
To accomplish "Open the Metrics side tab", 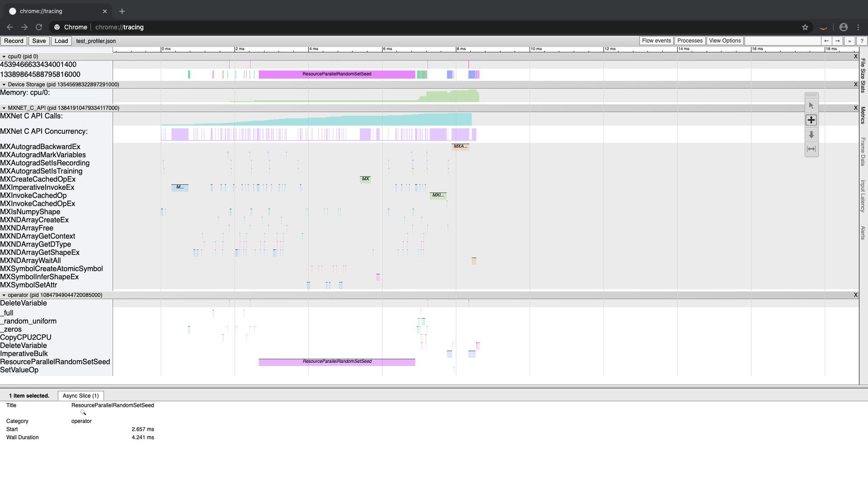I will click(x=863, y=115).
